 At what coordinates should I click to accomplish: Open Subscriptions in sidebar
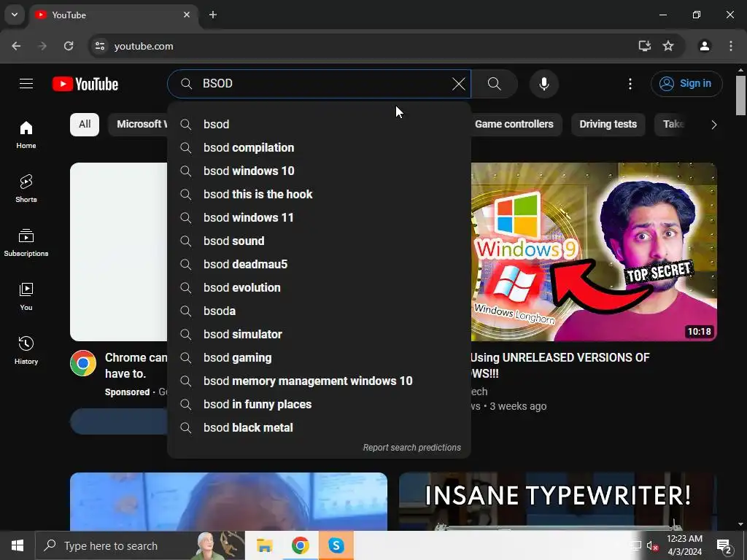tap(26, 242)
